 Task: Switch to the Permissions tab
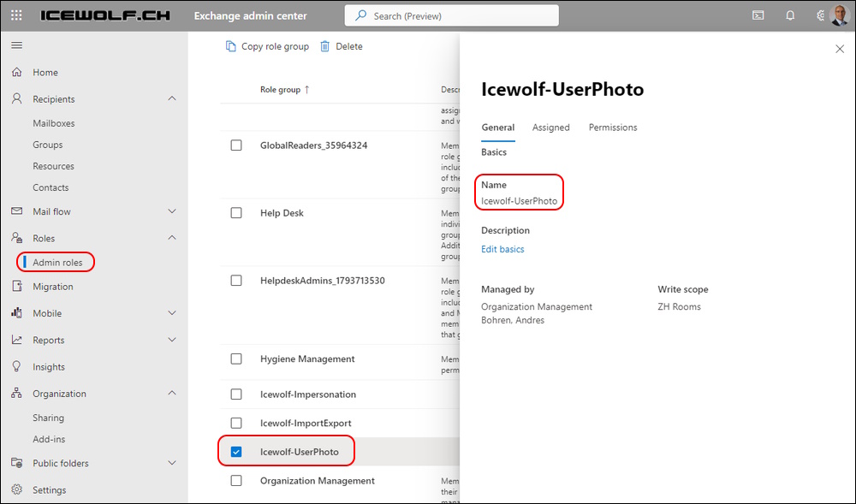click(x=613, y=127)
